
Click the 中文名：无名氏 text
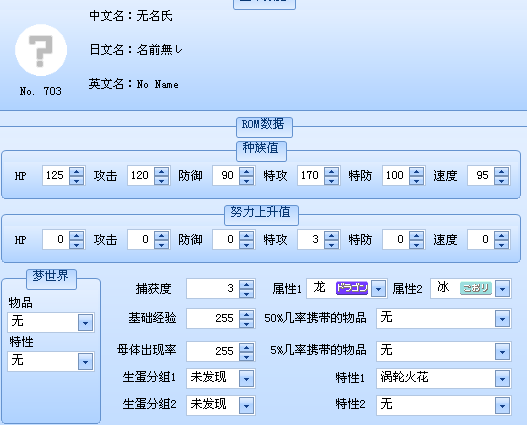(131, 16)
